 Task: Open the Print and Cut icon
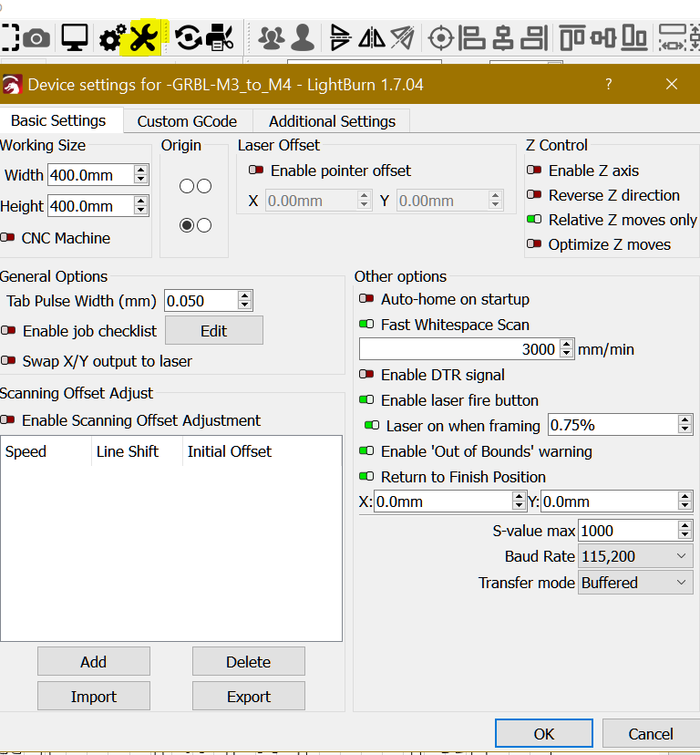(x=220, y=37)
